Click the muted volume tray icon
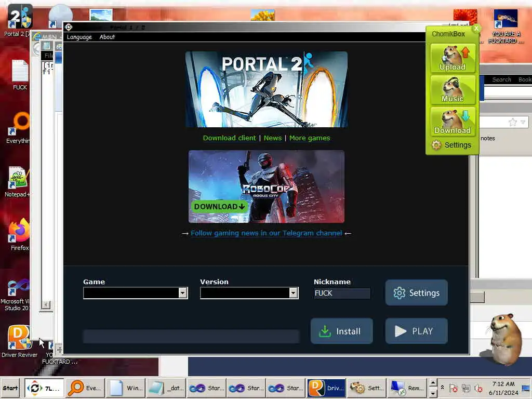 pyautogui.click(x=478, y=388)
